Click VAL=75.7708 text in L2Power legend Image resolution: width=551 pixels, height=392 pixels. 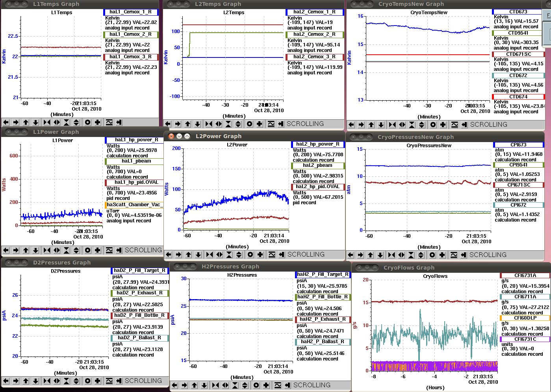tap(328, 155)
